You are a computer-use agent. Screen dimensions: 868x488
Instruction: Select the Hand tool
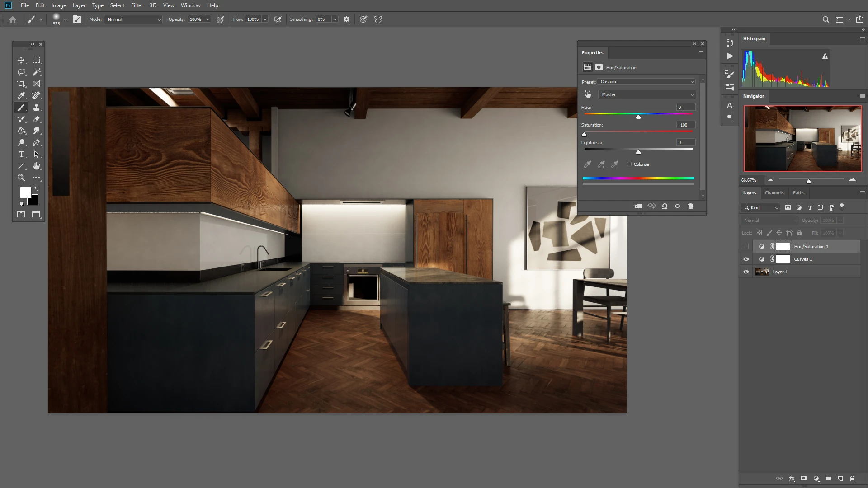(x=37, y=166)
